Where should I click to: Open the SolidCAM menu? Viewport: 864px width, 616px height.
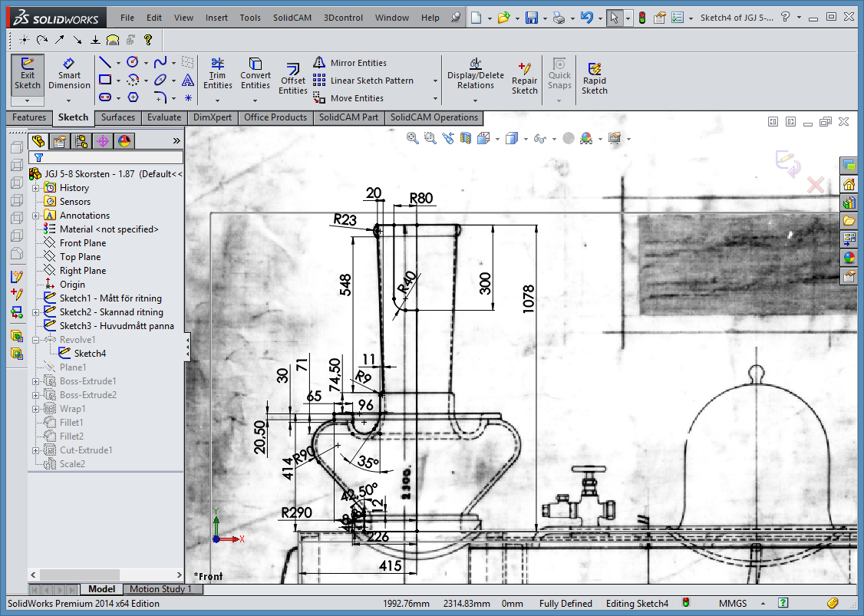[x=292, y=18]
